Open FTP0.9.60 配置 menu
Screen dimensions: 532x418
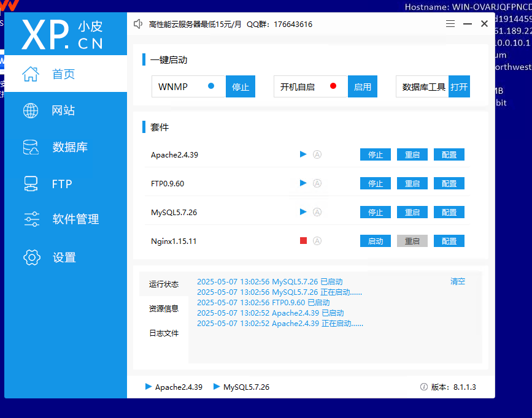click(x=449, y=183)
